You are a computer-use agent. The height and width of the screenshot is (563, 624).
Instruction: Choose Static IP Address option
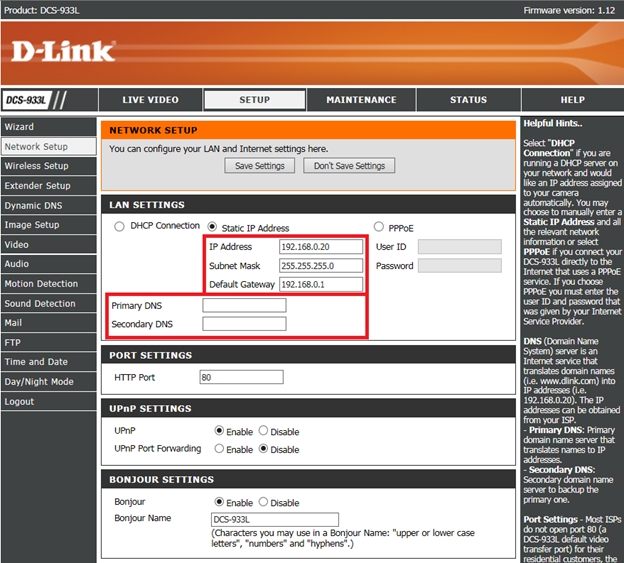click(212, 227)
